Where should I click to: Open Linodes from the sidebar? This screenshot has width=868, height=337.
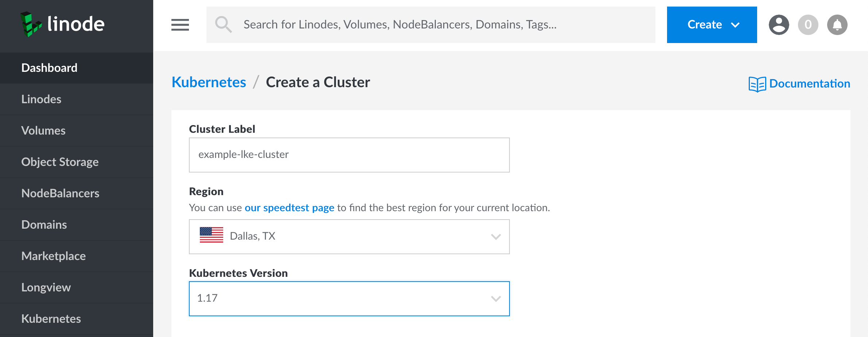41,99
